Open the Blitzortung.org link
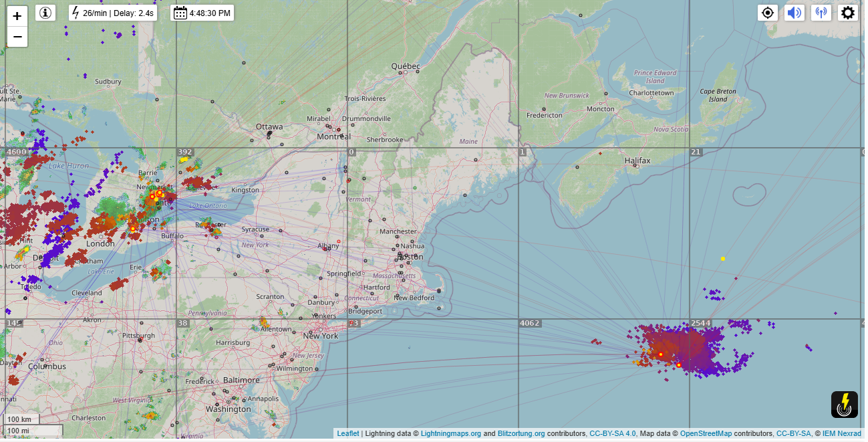The image size is (868, 442). coord(521,434)
